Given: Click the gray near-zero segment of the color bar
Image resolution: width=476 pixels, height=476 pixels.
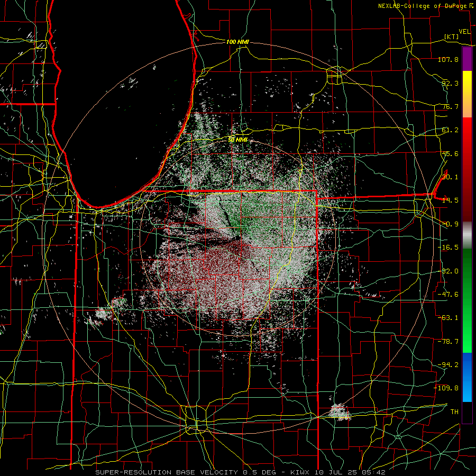Looking at the screenshot, I should (467, 235).
